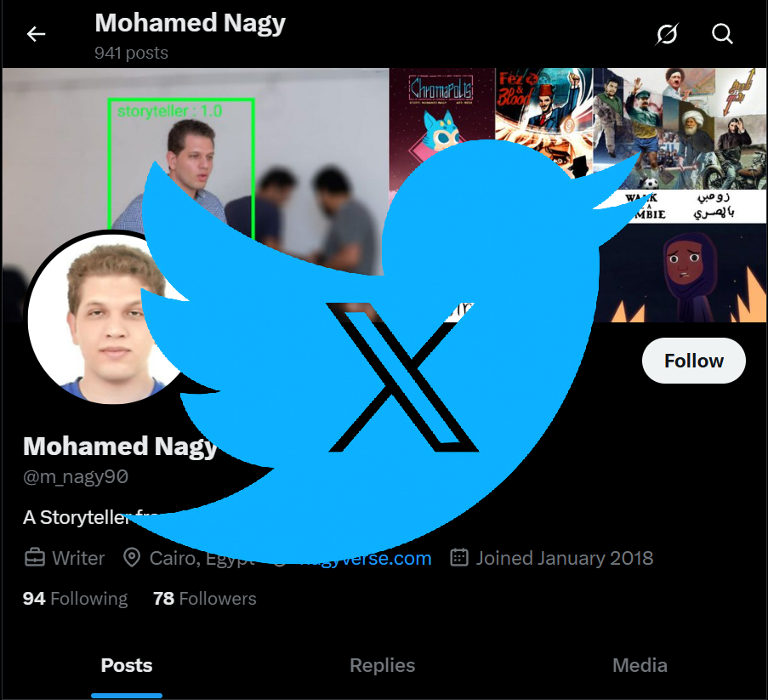View the 94 Following list
The width and height of the screenshot is (768, 700).
[x=75, y=599]
